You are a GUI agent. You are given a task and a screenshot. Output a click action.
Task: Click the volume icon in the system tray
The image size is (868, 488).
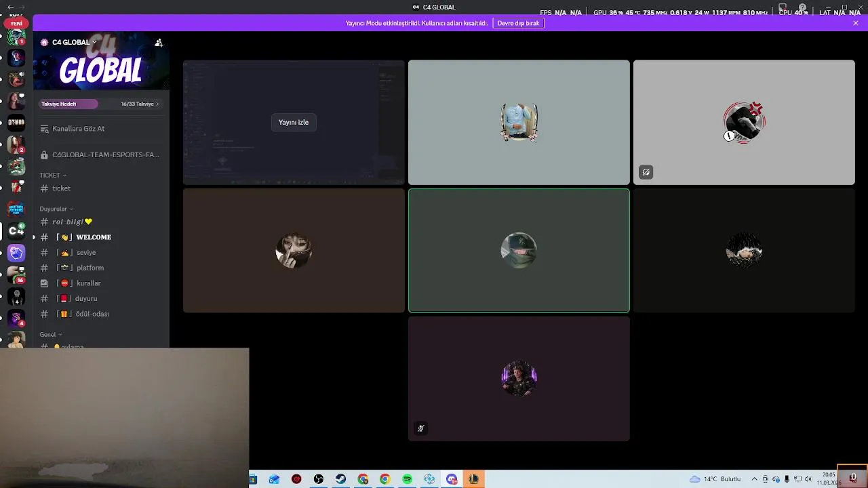pyautogui.click(x=808, y=479)
